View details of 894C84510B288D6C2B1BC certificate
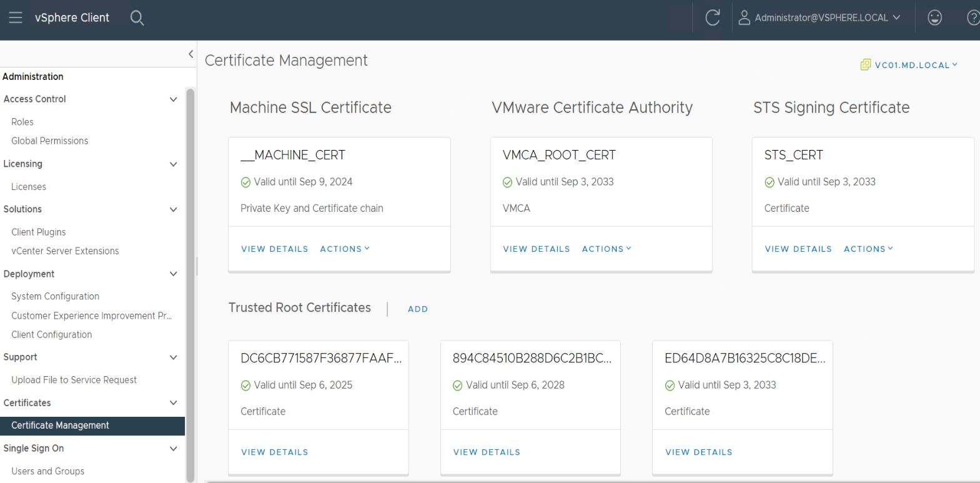Image resolution: width=980 pixels, height=483 pixels. coord(487,452)
